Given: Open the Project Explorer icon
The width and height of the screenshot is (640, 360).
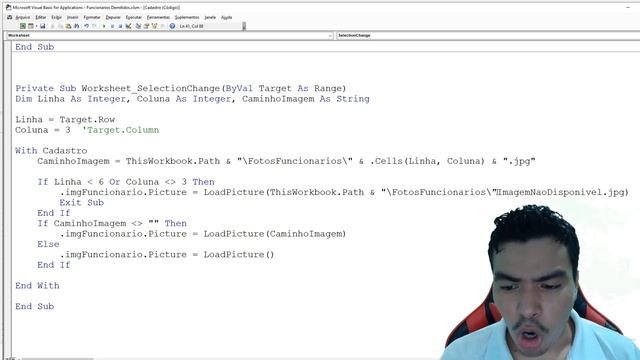Looking at the screenshot, I should (138, 26).
